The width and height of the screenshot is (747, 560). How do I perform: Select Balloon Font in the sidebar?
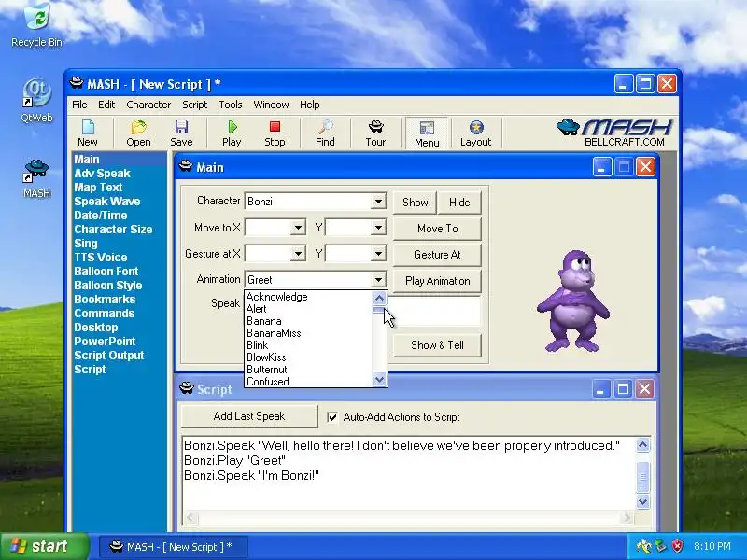[x=106, y=272]
